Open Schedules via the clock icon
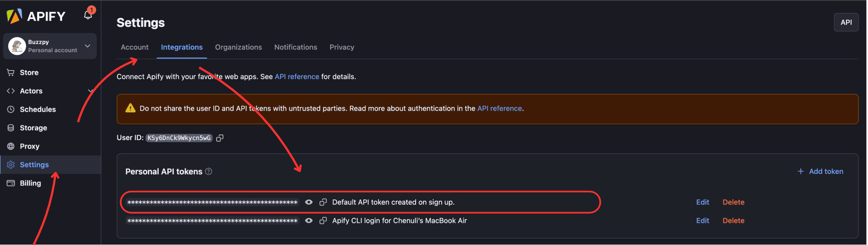This screenshot has height=245, width=868. 10,109
